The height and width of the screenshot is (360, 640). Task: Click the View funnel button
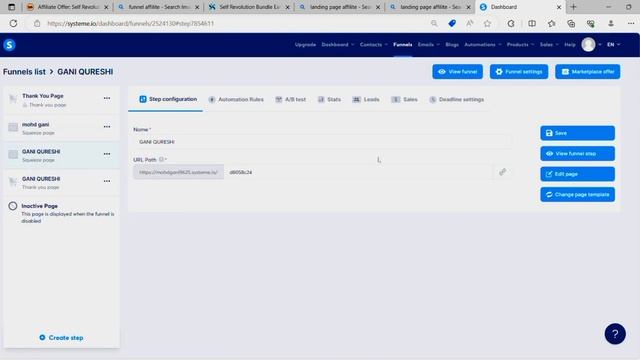[458, 71]
